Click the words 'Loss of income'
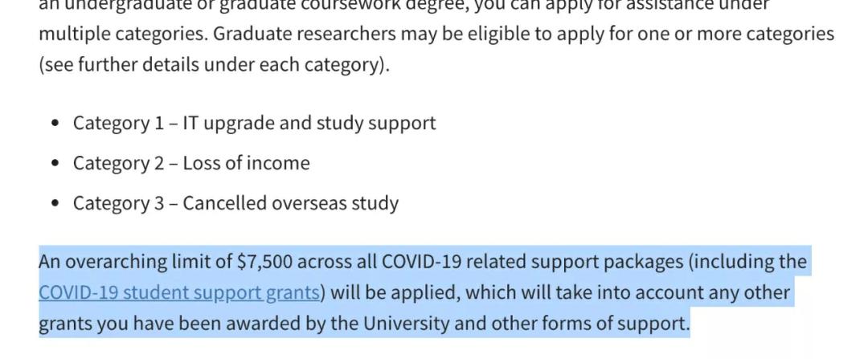Screen dimensions: 868x359 (246, 163)
